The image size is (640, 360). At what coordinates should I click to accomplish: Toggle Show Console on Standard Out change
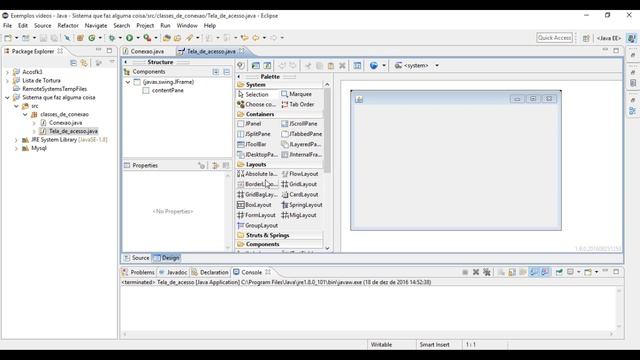click(534, 272)
